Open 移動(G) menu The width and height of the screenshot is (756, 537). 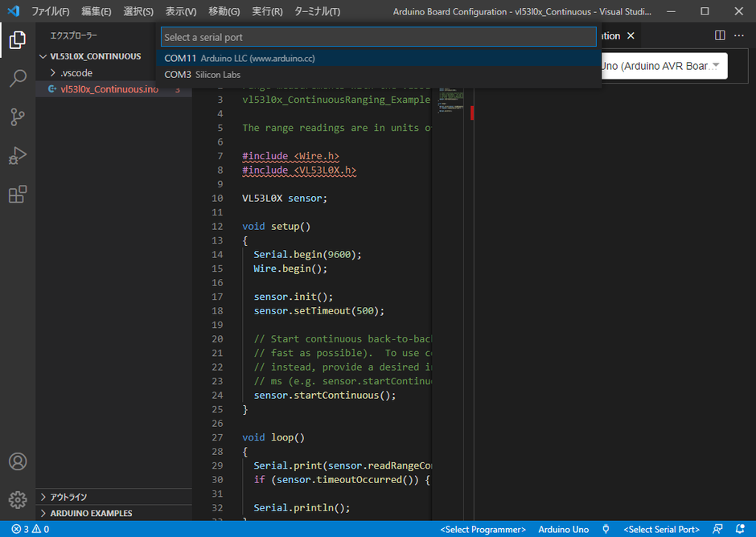click(224, 11)
